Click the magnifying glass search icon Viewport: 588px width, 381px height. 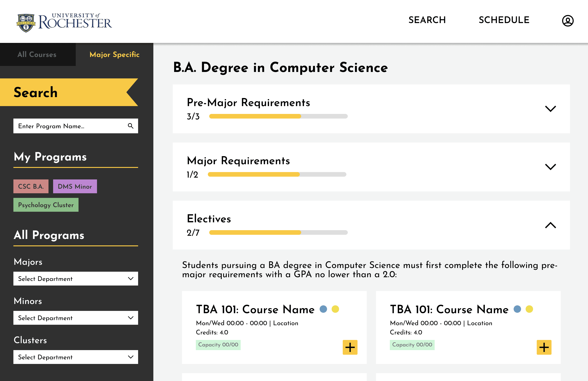pyautogui.click(x=130, y=126)
